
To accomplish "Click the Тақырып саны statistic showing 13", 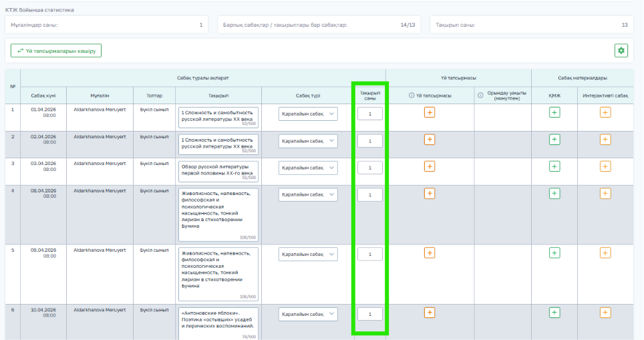I will coord(532,25).
